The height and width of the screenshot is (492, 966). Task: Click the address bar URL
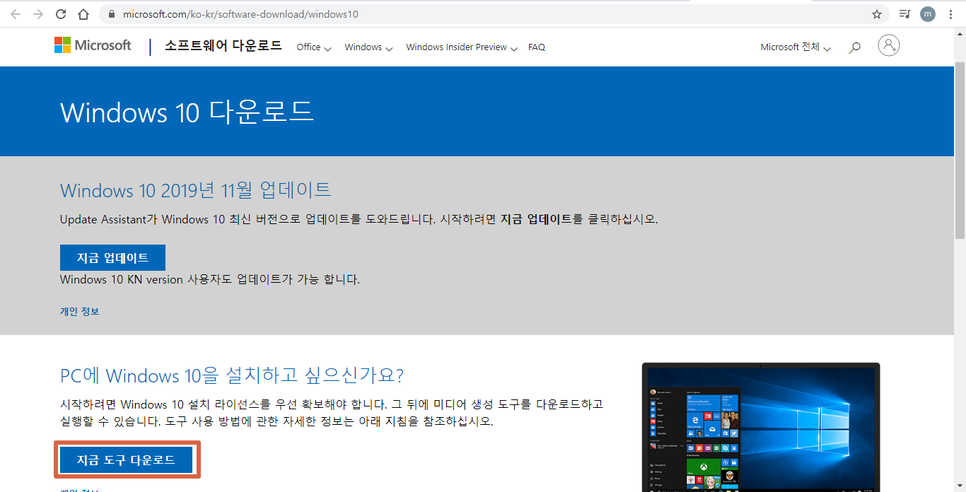click(x=240, y=14)
